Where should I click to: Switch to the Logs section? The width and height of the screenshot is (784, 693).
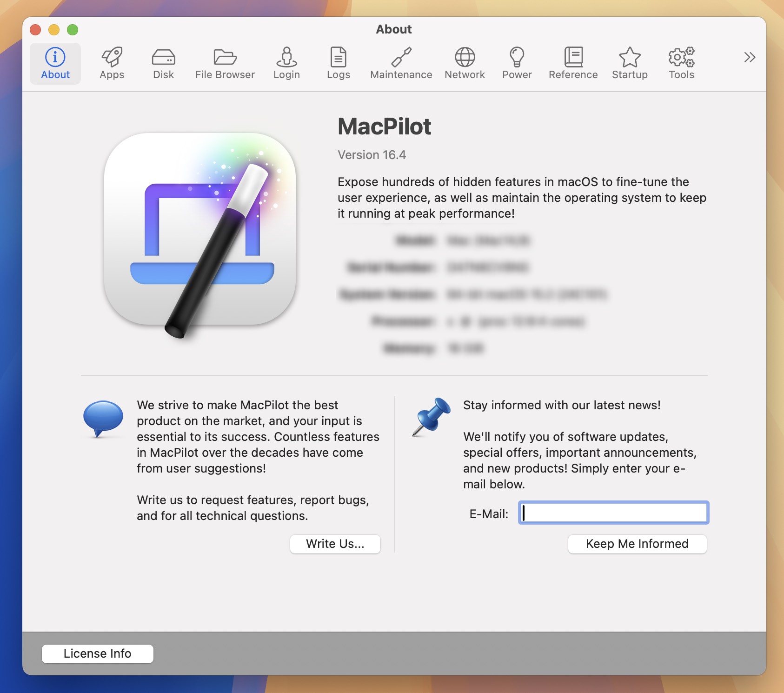(339, 64)
